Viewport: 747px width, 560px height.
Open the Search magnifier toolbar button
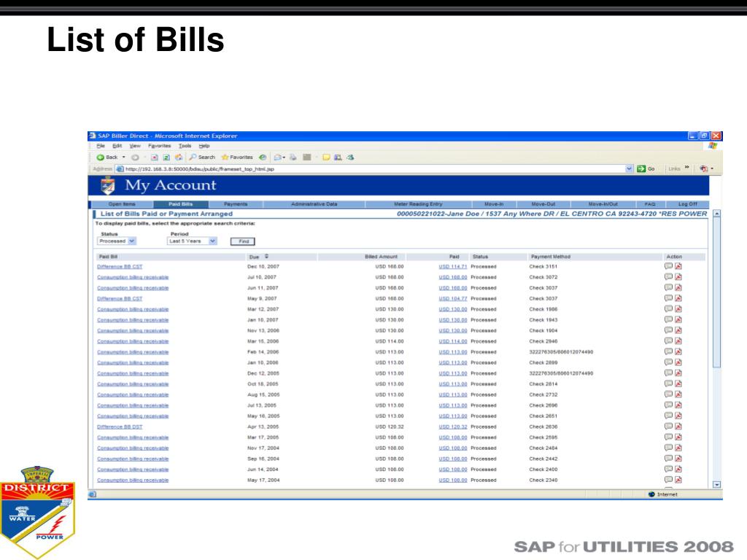pos(202,157)
